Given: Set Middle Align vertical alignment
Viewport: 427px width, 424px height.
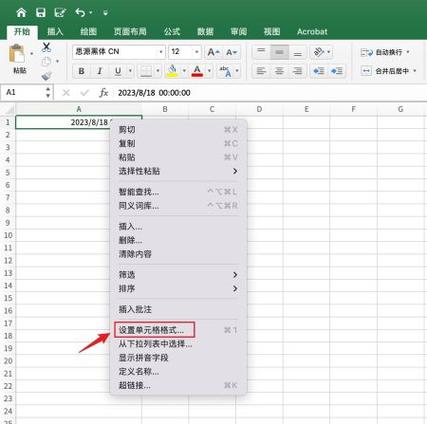Looking at the screenshot, I should point(280,52).
